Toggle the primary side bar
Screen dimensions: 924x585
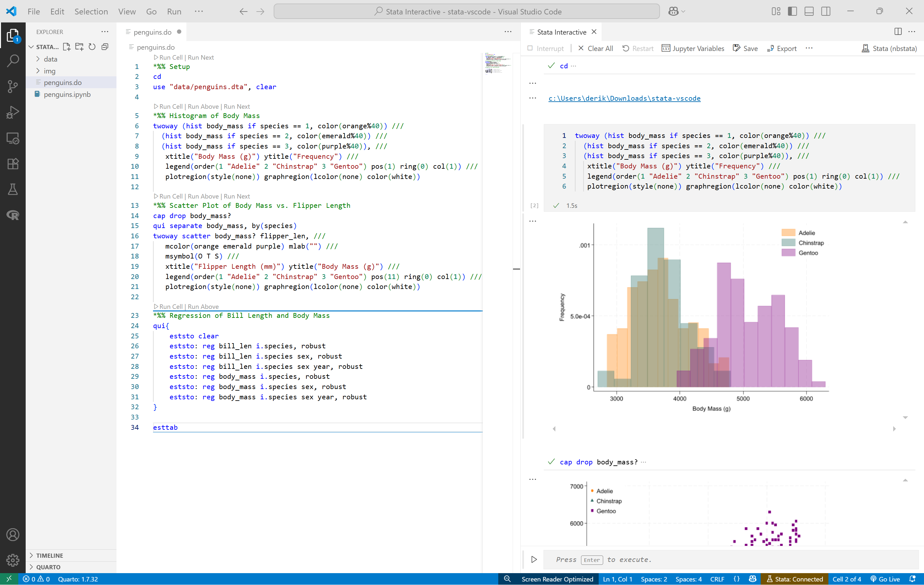pyautogui.click(x=792, y=12)
